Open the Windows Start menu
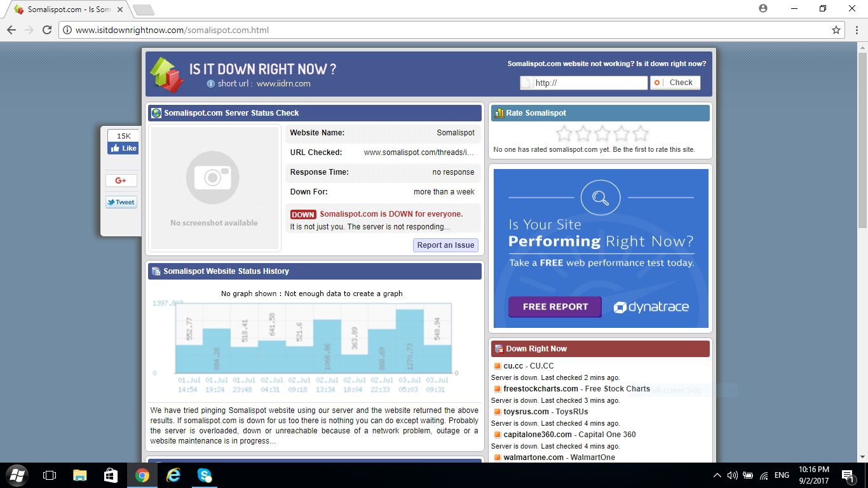The image size is (868, 488). coord(17,475)
